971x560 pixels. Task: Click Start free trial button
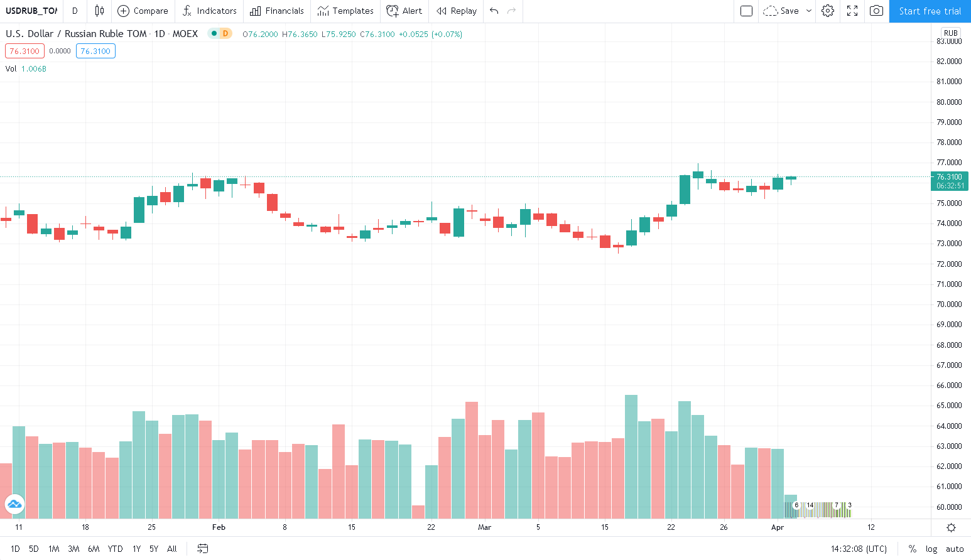click(x=930, y=11)
